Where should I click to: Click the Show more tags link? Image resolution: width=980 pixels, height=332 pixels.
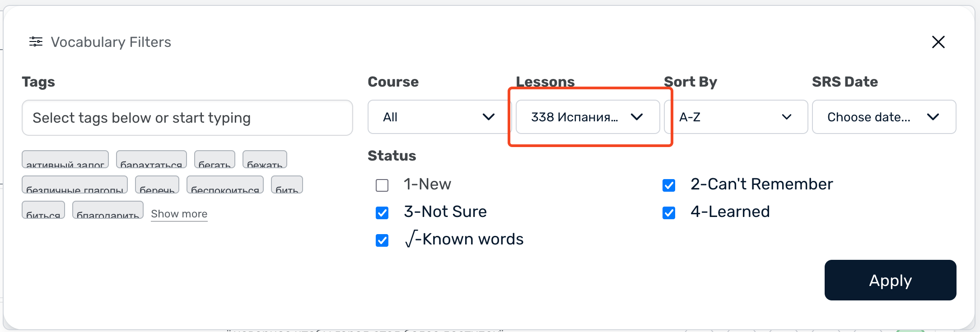tap(179, 214)
